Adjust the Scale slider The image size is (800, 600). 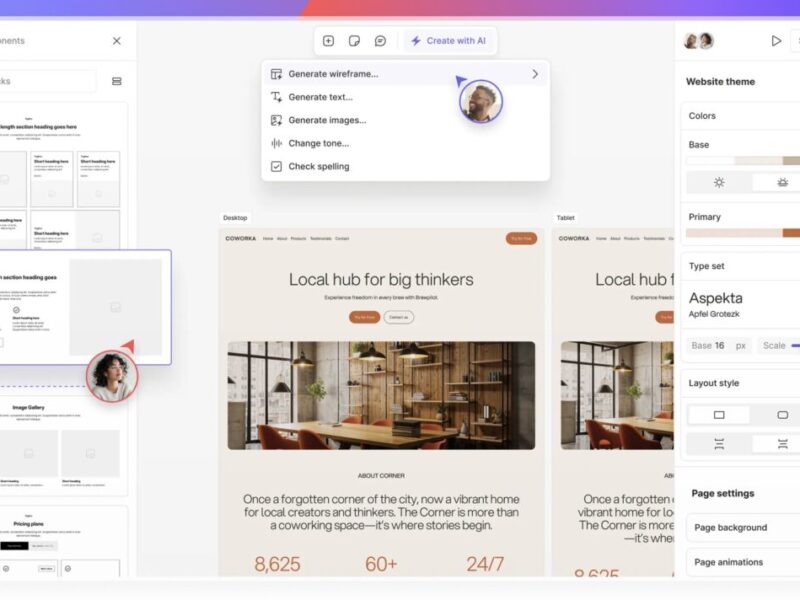(x=795, y=346)
